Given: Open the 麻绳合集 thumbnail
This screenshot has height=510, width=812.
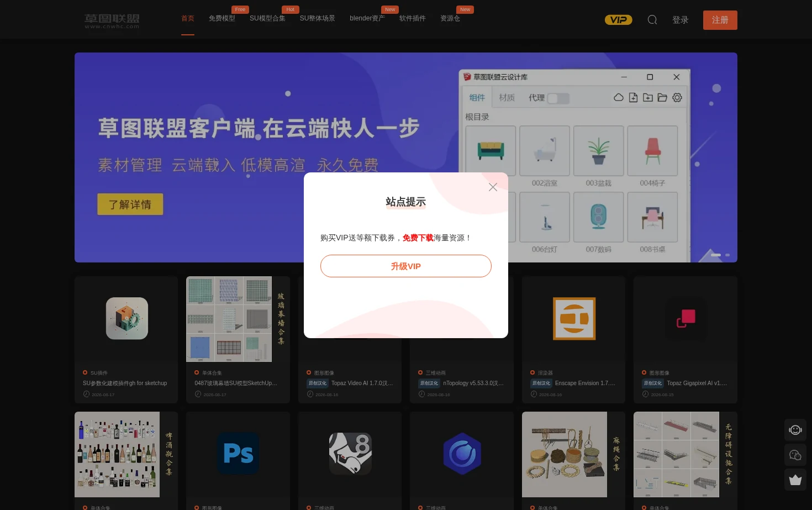Looking at the screenshot, I should (573, 454).
